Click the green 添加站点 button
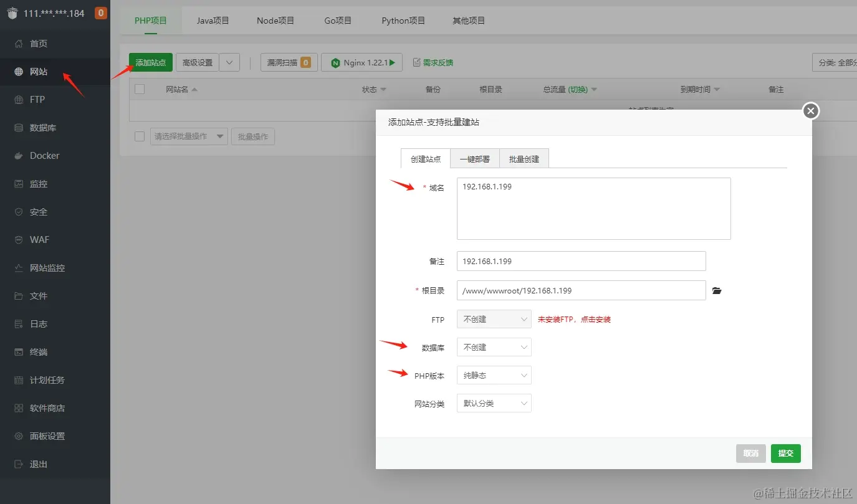This screenshot has height=504, width=857. point(151,62)
